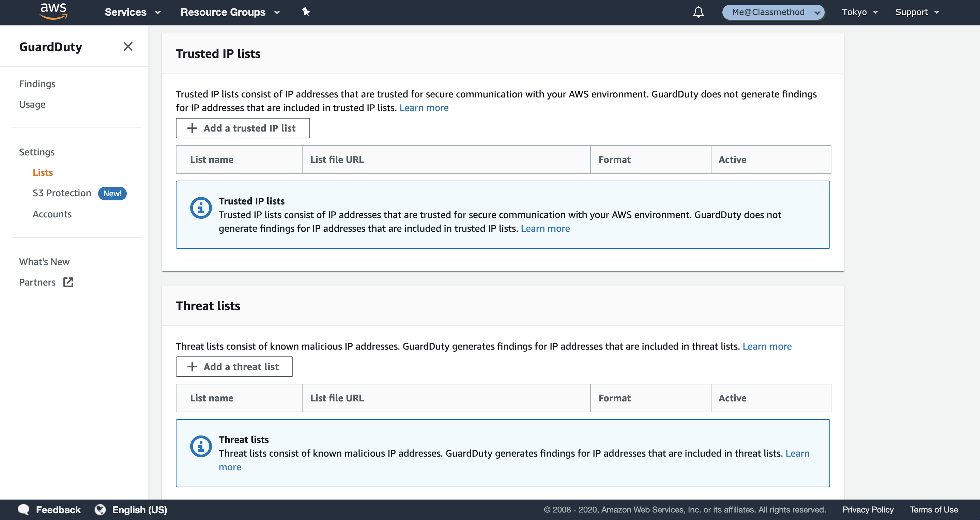Open the Me@Classmethod account menu
Screen dimensions: 980x520
pos(773,12)
